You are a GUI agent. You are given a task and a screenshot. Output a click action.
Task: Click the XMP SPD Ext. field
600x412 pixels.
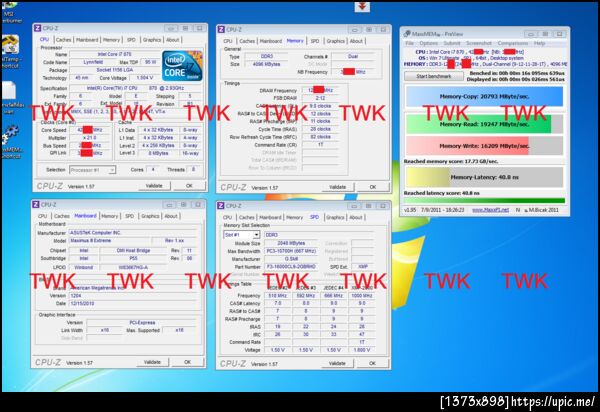[x=363, y=267]
